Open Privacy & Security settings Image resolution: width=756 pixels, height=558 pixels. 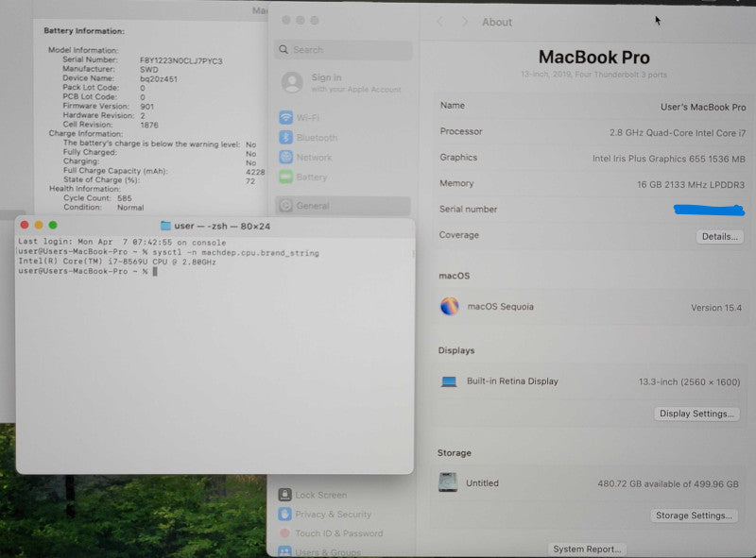pos(324,515)
